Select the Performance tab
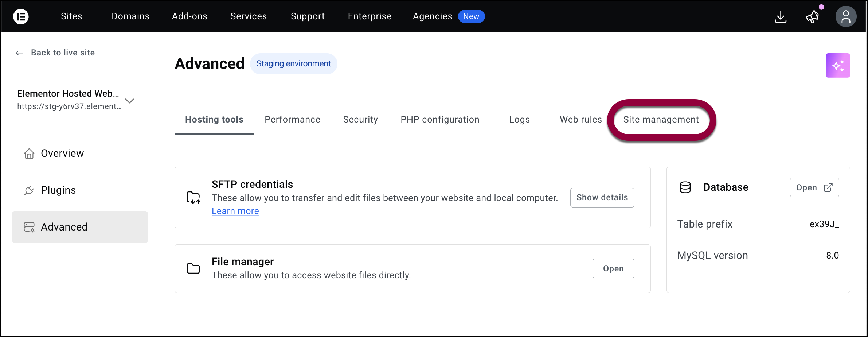Image resolution: width=868 pixels, height=337 pixels. point(292,120)
